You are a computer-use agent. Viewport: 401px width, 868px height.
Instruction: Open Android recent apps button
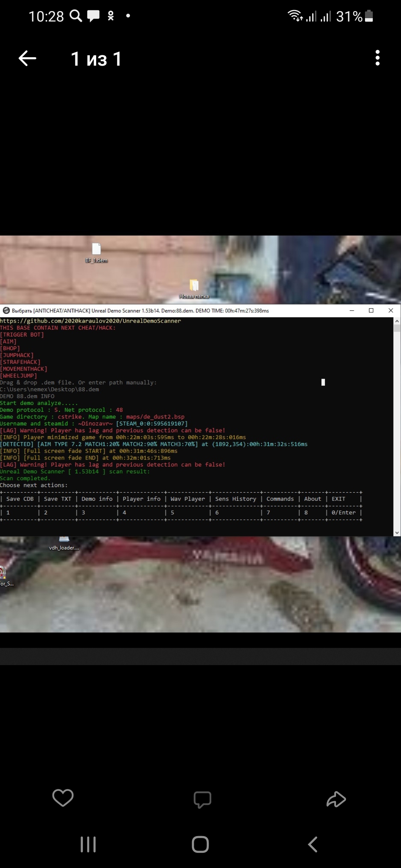[x=88, y=845]
